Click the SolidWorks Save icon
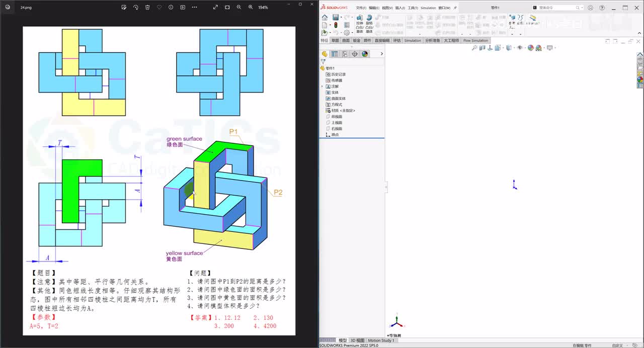 click(335, 18)
